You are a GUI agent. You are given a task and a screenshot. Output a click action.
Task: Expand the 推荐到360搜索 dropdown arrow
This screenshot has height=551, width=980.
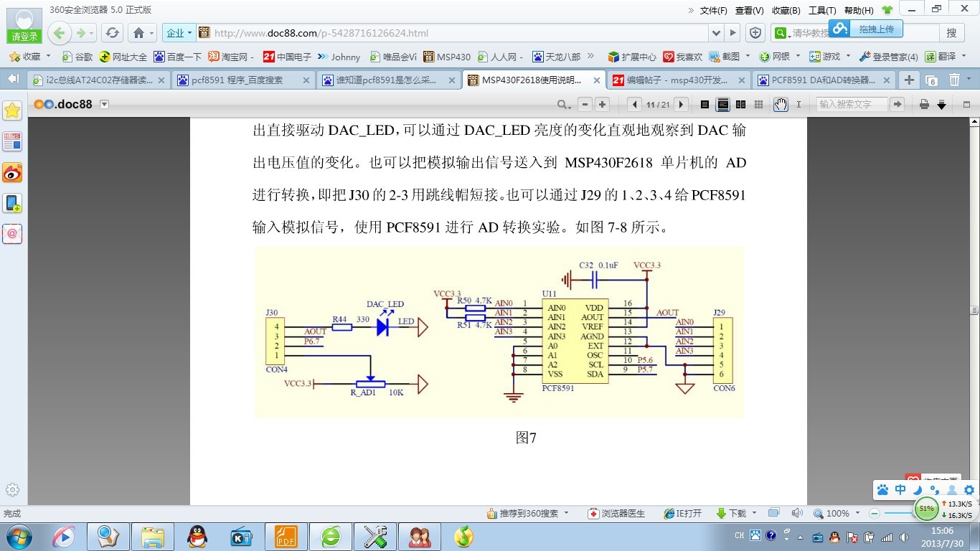point(566,514)
